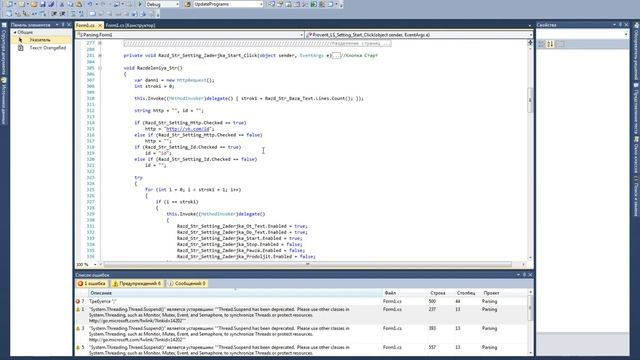Open the Окно классов side tab
Image resolution: width=640 pixels, height=360 pixels.
coord(636,155)
